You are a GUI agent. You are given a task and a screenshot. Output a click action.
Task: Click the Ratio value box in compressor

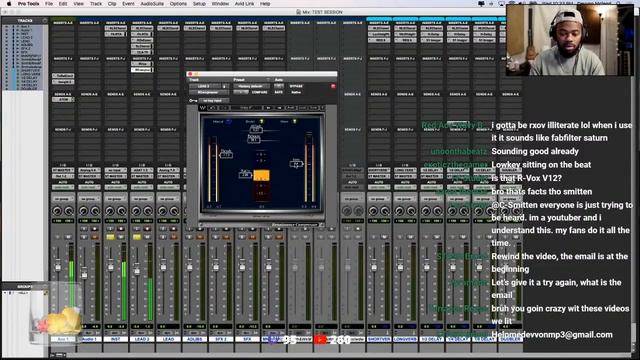[246, 175]
